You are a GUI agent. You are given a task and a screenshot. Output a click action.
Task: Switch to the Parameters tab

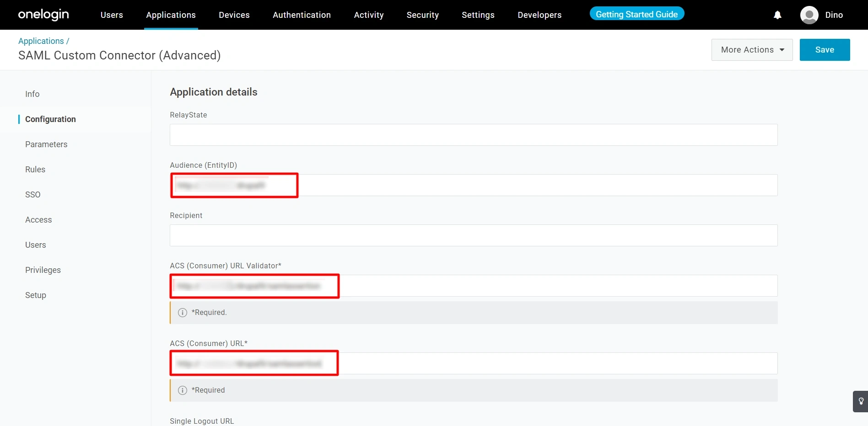[46, 144]
